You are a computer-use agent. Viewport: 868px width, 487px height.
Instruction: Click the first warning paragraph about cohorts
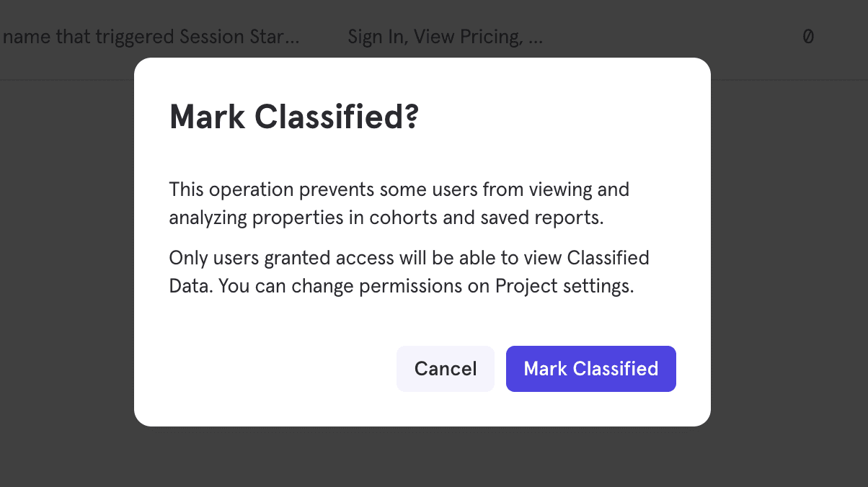click(x=399, y=203)
